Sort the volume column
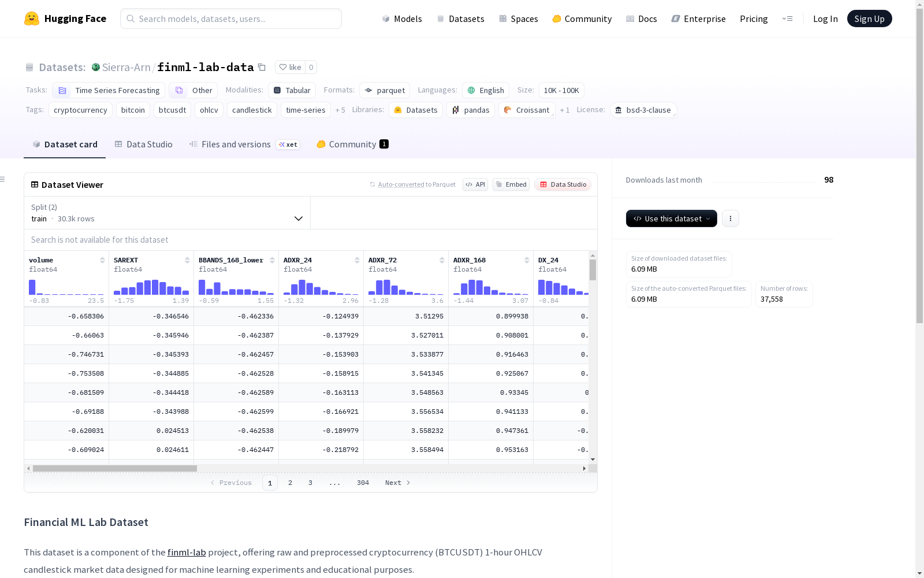Screen dimensions: 924x578 102,260
